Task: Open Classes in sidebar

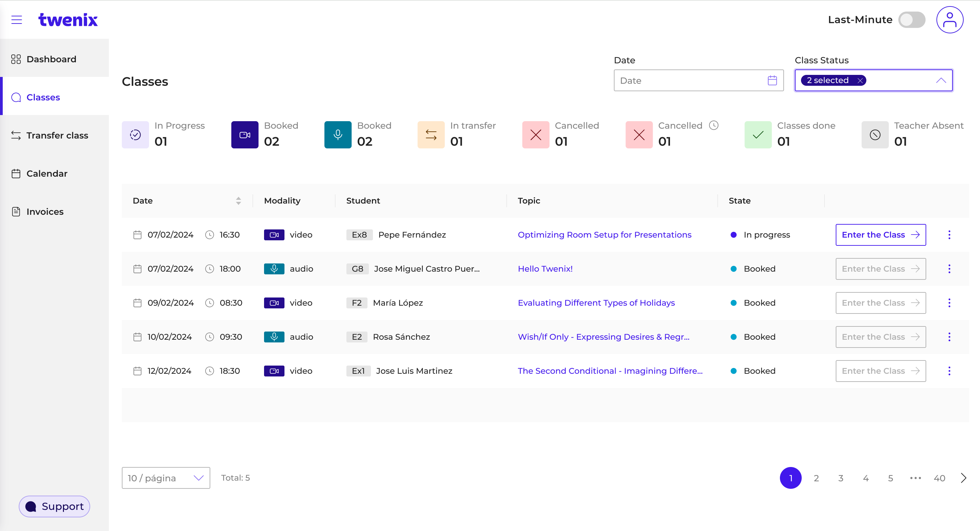Action: (54, 97)
